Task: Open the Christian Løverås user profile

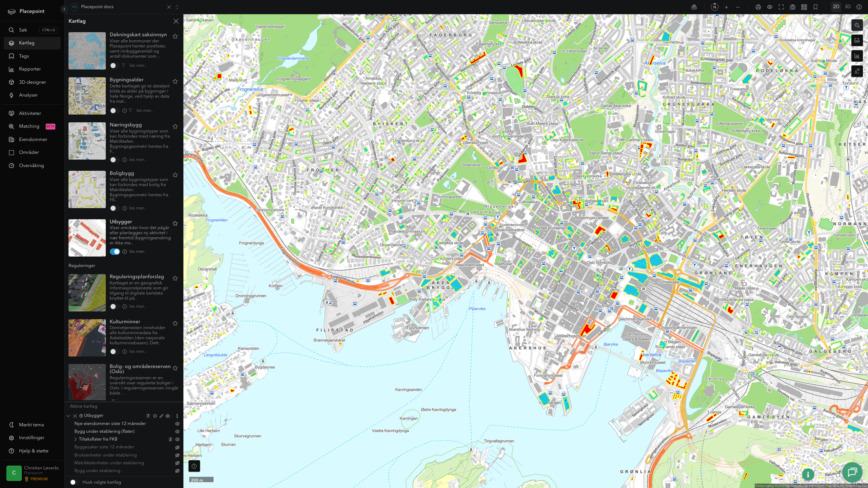Action: tap(33, 473)
